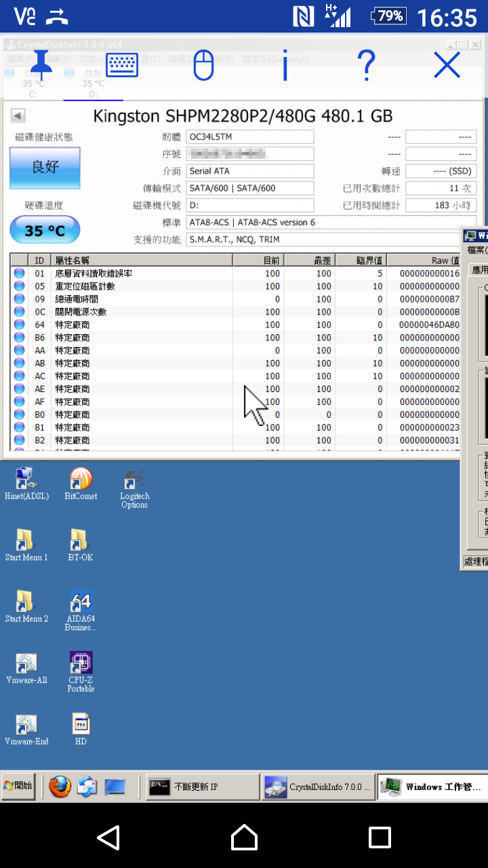The width and height of the screenshot is (488, 868).
Task: Open the on-screen keyboard icon
Action: (122, 66)
